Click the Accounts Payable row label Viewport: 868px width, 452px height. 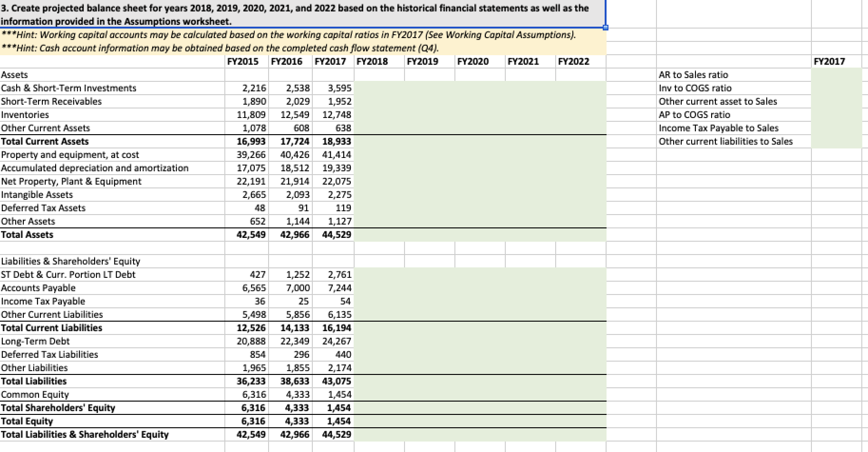click(39, 288)
